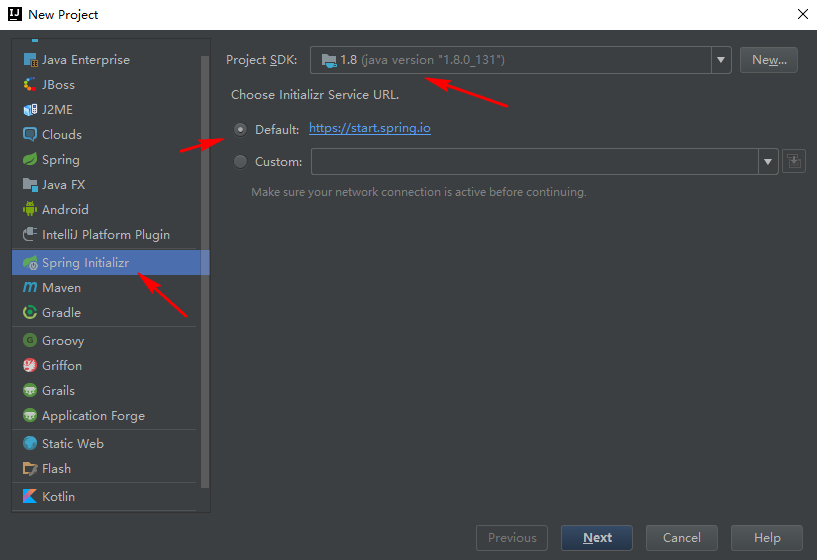Click the Gradle icon

tap(30, 313)
